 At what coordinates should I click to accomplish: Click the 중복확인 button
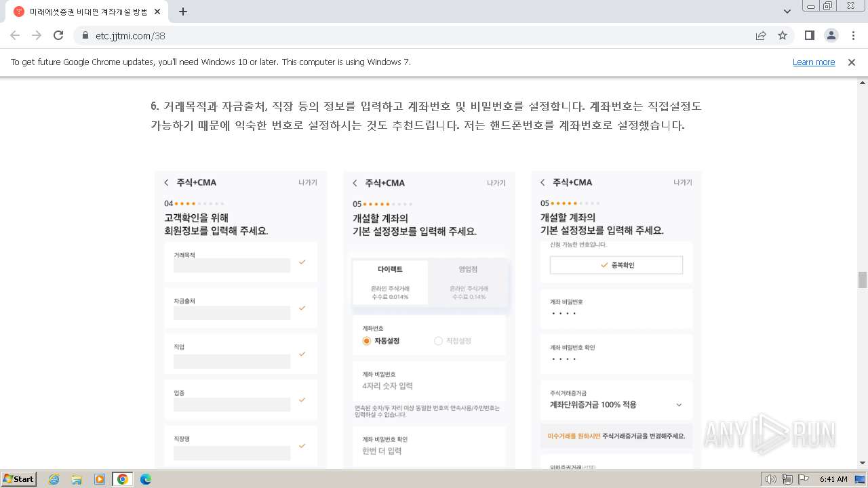(616, 265)
